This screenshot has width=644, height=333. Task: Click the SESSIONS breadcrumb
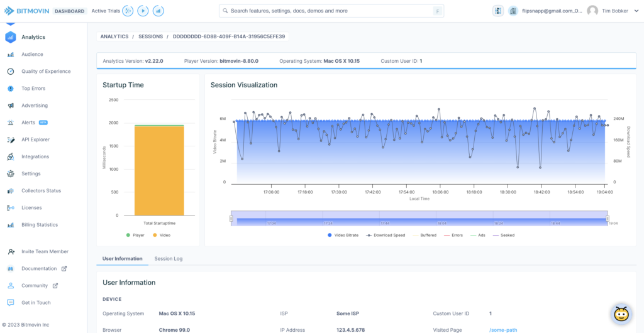(x=150, y=36)
